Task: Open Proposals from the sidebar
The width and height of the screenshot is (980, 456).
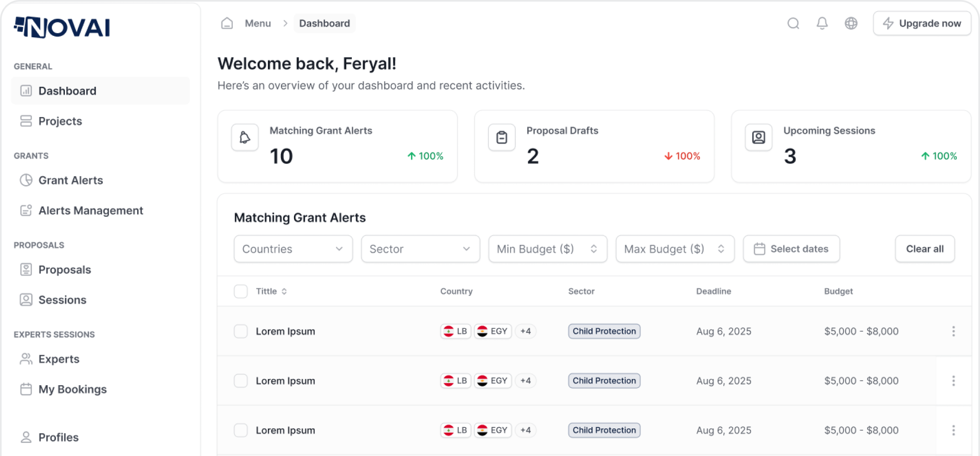Action: click(64, 270)
